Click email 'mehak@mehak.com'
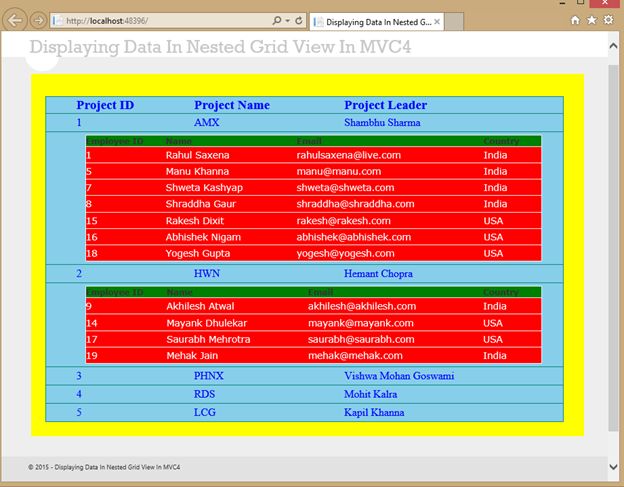This screenshot has width=624, height=487. pyautogui.click(x=355, y=356)
